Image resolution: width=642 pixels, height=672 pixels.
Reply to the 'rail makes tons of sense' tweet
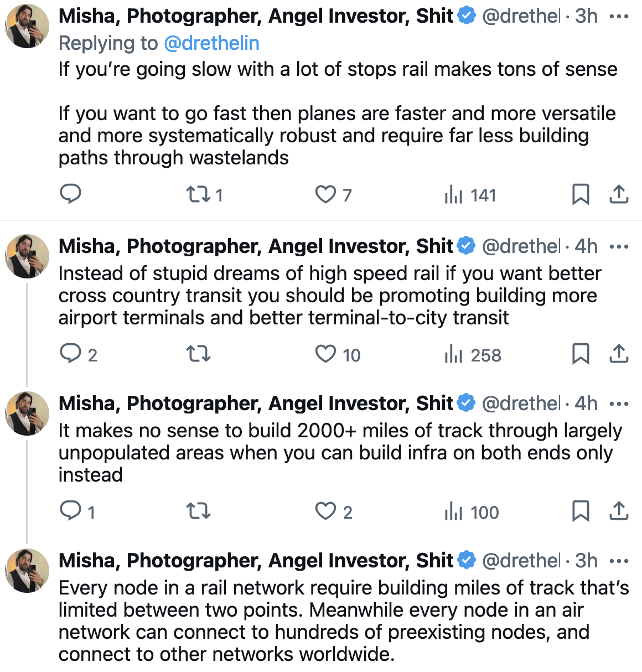tap(70, 194)
